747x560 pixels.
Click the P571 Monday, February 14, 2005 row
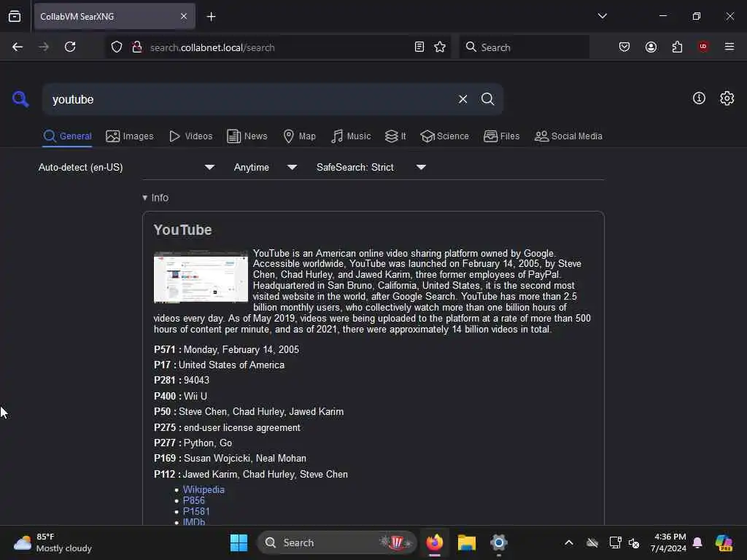226,349
